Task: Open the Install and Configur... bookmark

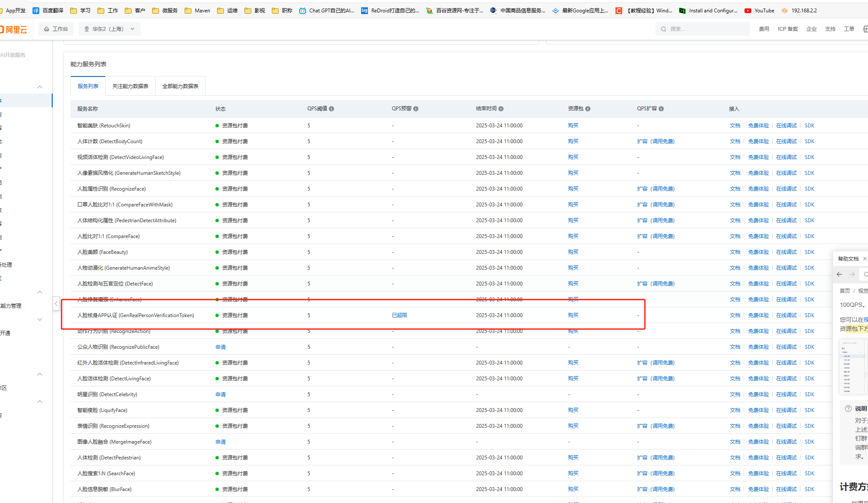Action: [708, 10]
